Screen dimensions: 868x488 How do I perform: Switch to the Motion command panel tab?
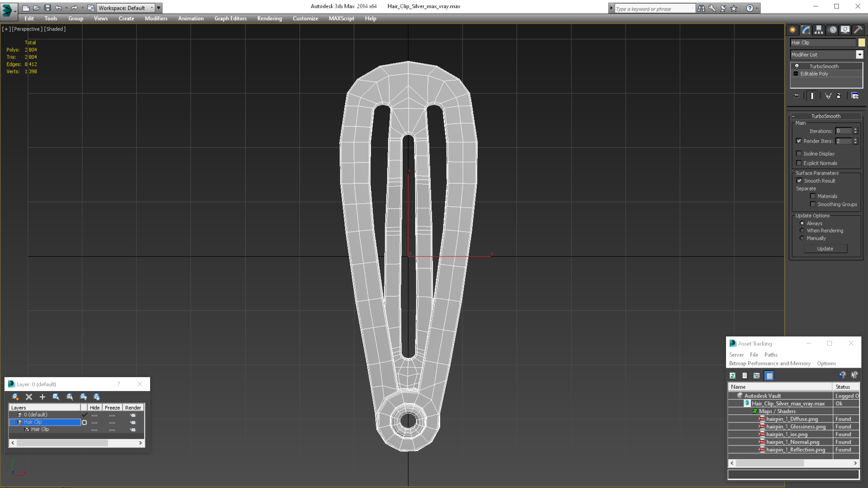pyautogui.click(x=832, y=30)
